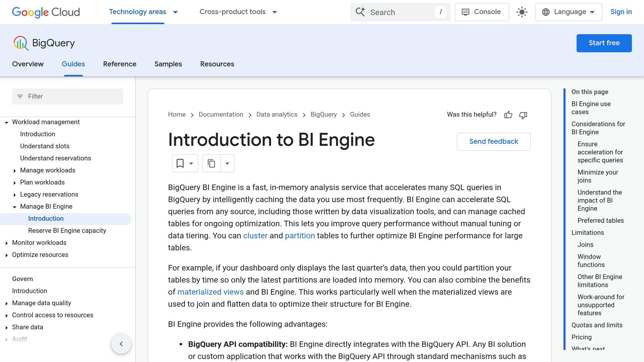Follow the partition link in paragraph
644x362 pixels.
(x=300, y=236)
